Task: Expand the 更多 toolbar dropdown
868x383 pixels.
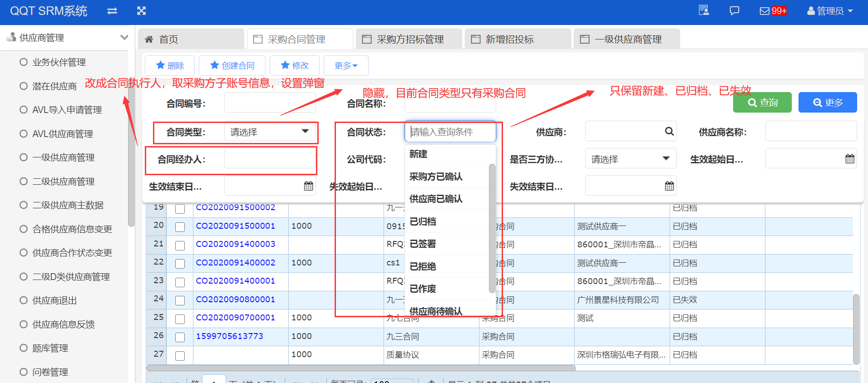Action: tap(346, 66)
